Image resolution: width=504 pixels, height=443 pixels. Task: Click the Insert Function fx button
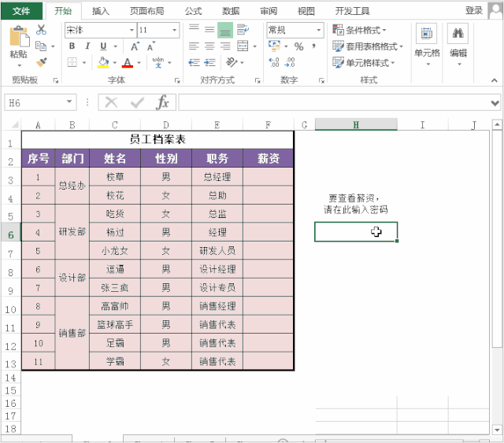pyautogui.click(x=163, y=102)
